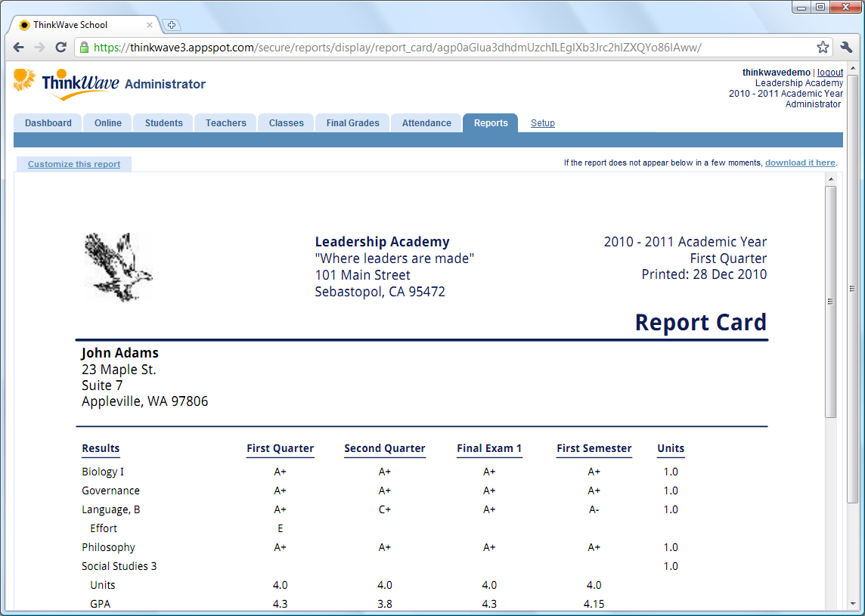Viewport: 865px width, 616px height.
Task: Click the eagle school logo image
Action: (x=119, y=267)
